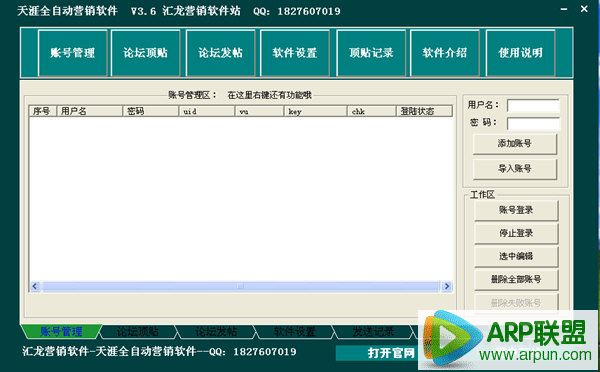Open the 软件介绍 top navigation button
This screenshot has height=372, width=600.
pyautogui.click(x=445, y=52)
